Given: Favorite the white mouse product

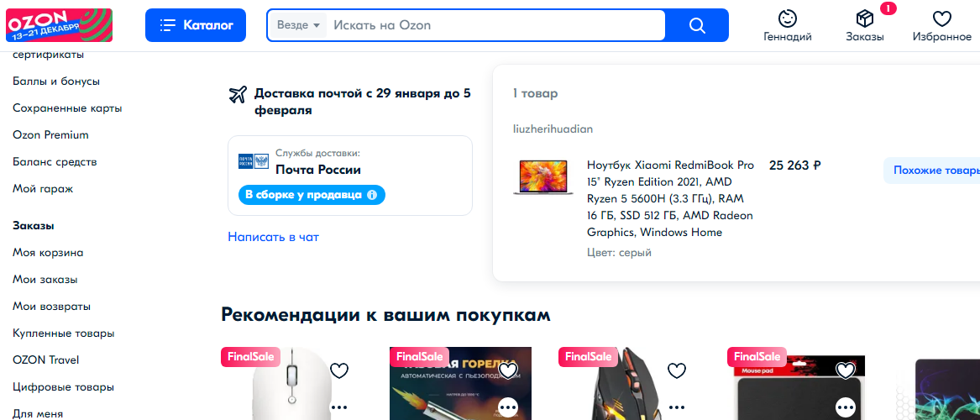Looking at the screenshot, I should [x=338, y=370].
